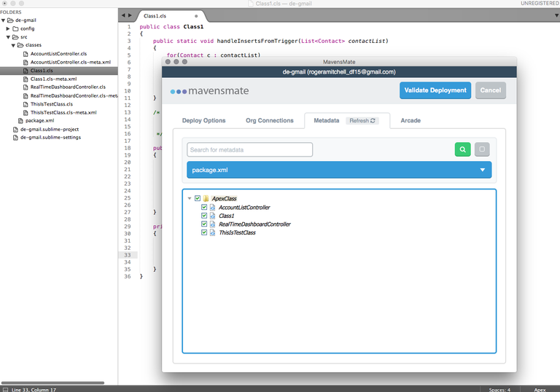Switch to the Deploy Options tab
The image size is (560, 392).
click(203, 121)
